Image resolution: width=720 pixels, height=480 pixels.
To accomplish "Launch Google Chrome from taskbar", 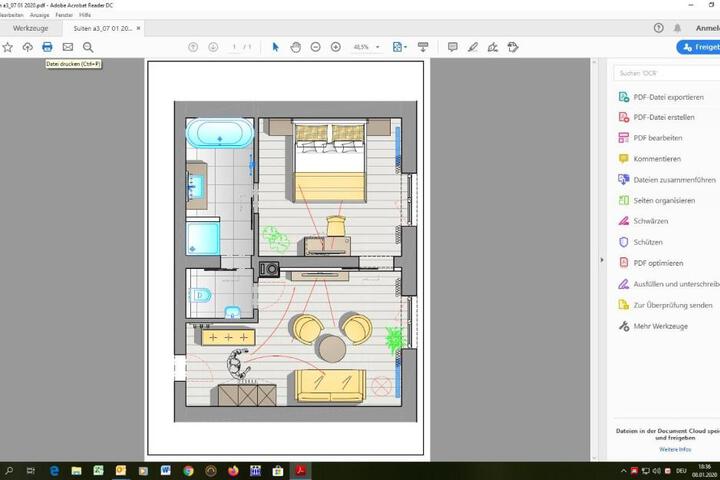I will pyautogui.click(x=188, y=470).
